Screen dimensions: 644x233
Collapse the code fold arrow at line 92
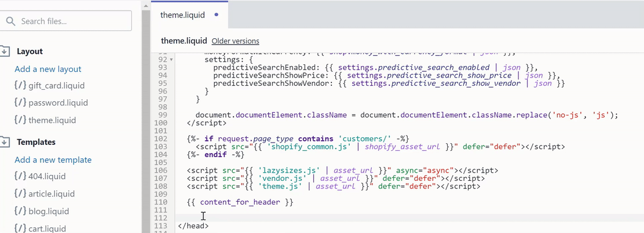click(171, 60)
